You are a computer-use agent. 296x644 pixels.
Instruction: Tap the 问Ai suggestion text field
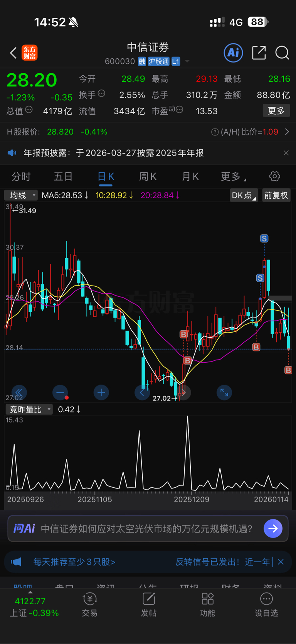tap(147, 528)
